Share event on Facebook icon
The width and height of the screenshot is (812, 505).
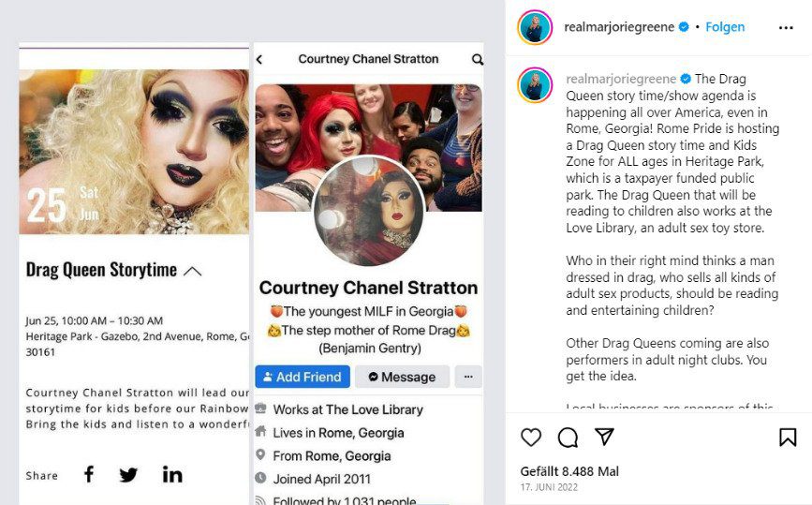(x=89, y=474)
